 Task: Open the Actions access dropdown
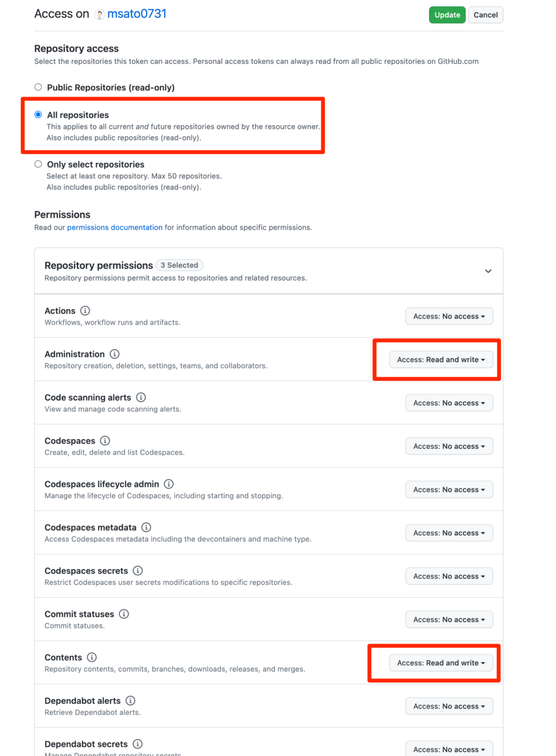click(449, 316)
